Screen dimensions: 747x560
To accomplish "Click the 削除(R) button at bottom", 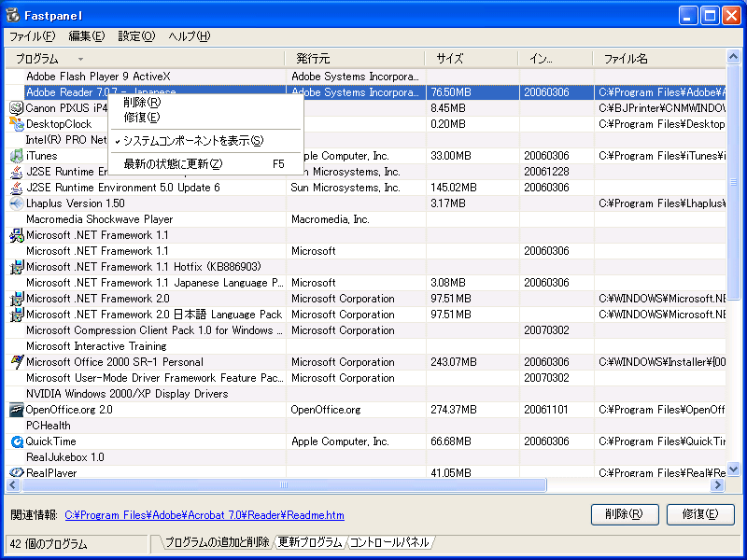I will [625, 514].
